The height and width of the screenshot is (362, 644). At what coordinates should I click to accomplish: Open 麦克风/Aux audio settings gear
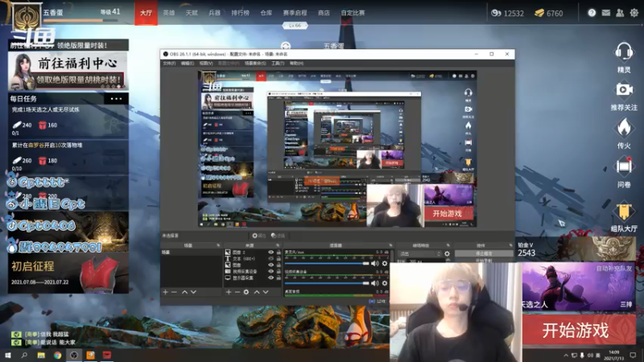[385, 264]
